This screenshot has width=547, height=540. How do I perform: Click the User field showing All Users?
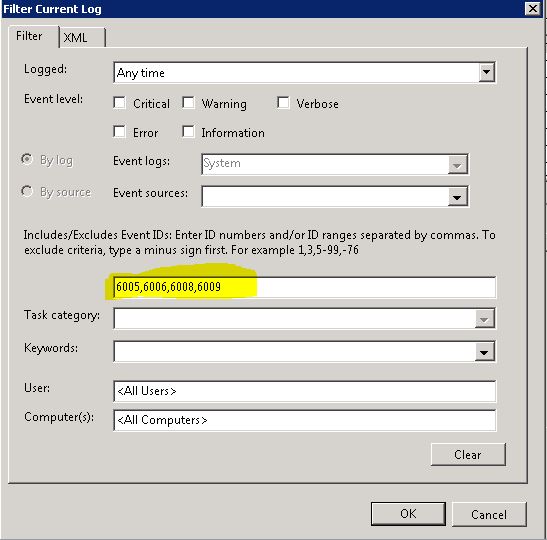coord(304,391)
